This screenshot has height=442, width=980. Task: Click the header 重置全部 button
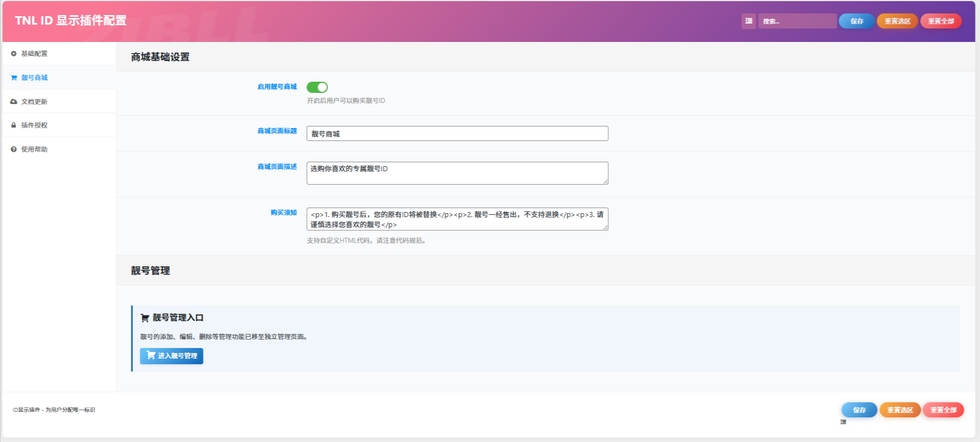pos(941,21)
